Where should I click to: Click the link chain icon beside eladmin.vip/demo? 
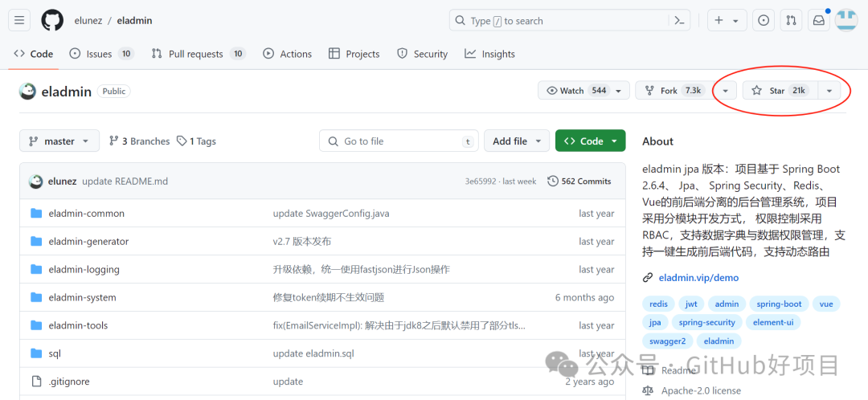coord(647,278)
